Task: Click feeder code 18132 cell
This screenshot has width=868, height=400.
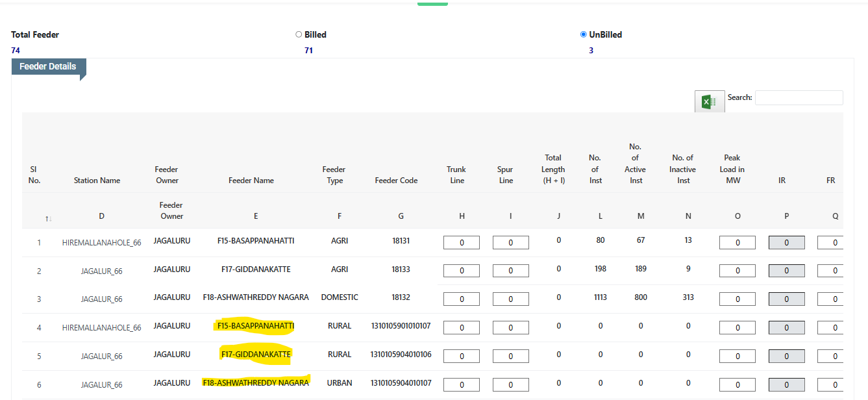Action: tap(401, 297)
